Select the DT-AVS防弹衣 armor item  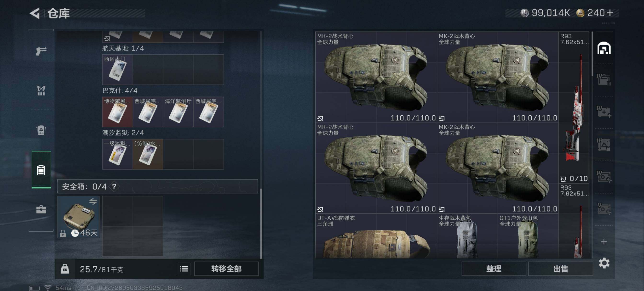click(376, 236)
